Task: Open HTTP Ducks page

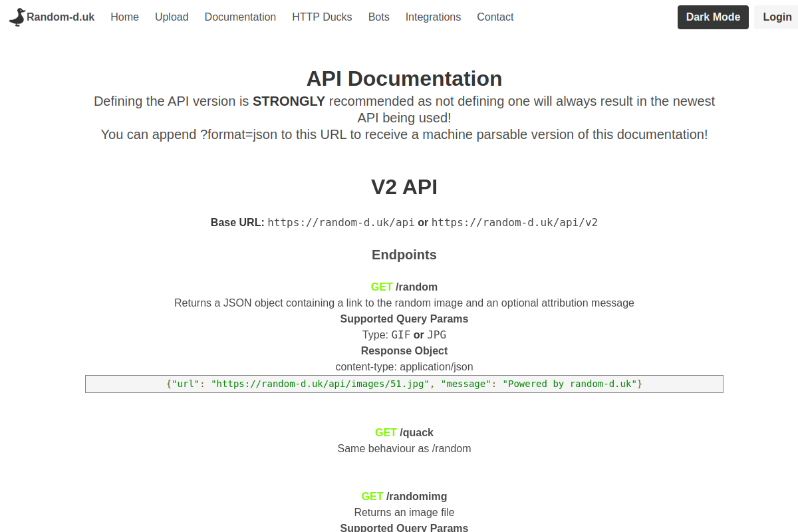Action: (x=322, y=17)
